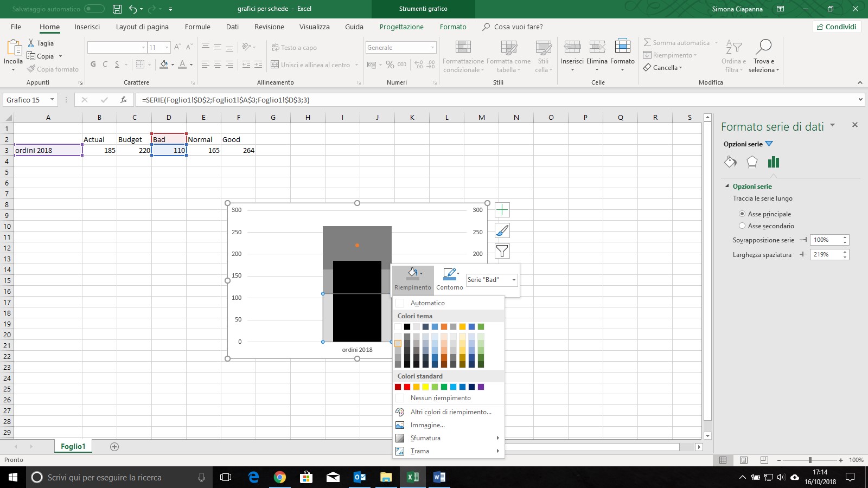Click the Condividi share button
The image size is (868, 488).
[x=836, y=27]
